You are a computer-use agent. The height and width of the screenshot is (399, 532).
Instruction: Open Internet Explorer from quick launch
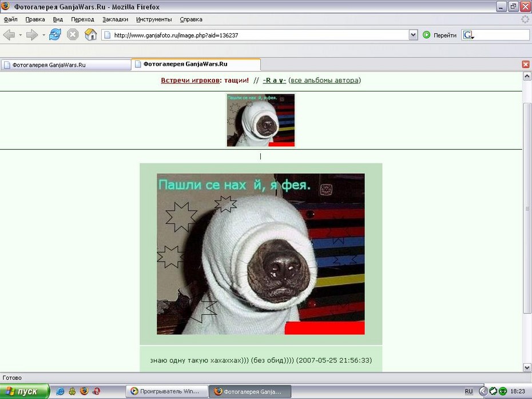coord(60,391)
